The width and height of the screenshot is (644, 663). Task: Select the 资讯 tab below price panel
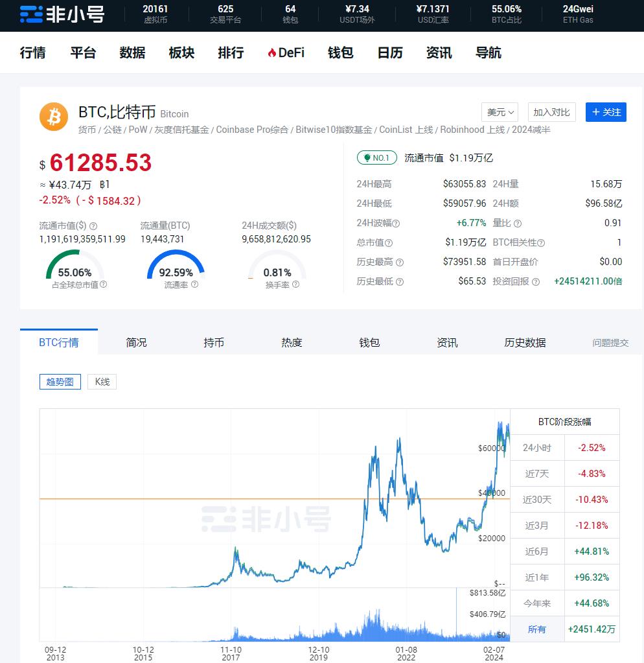click(x=447, y=342)
